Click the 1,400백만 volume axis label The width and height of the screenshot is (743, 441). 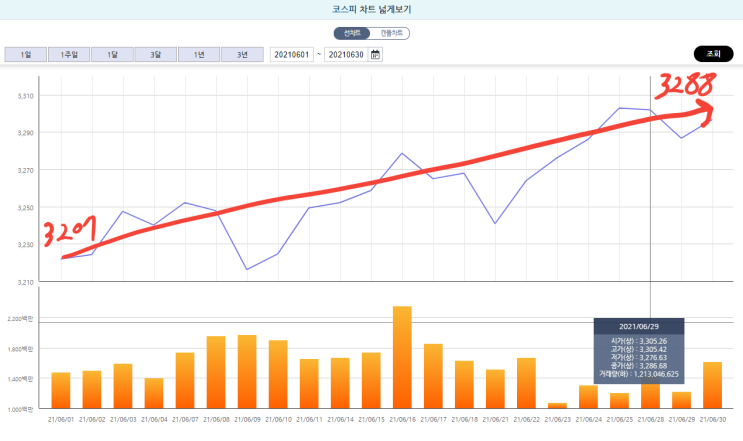tap(20, 379)
